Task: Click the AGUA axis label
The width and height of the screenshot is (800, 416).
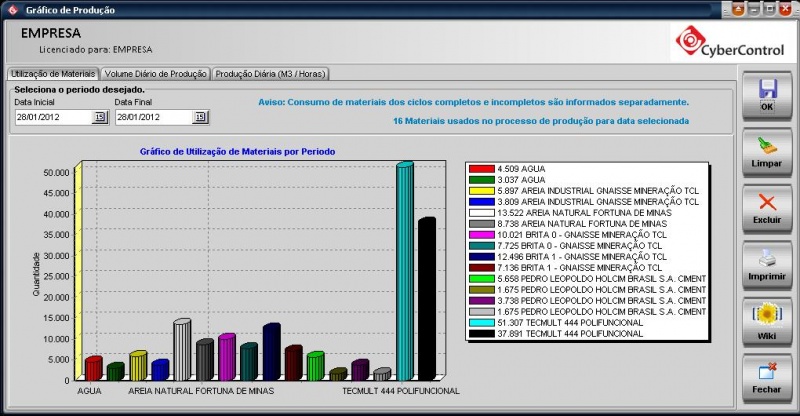Action: click(x=89, y=391)
